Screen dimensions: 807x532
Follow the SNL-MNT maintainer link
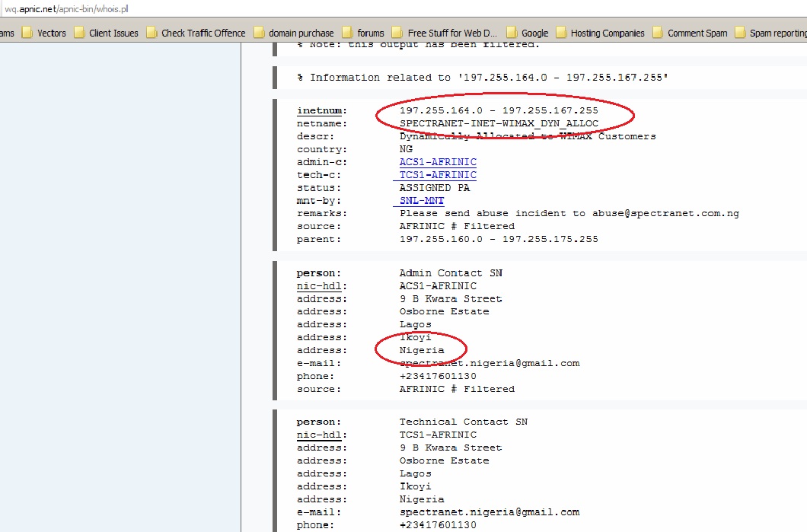[x=421, y=201]
